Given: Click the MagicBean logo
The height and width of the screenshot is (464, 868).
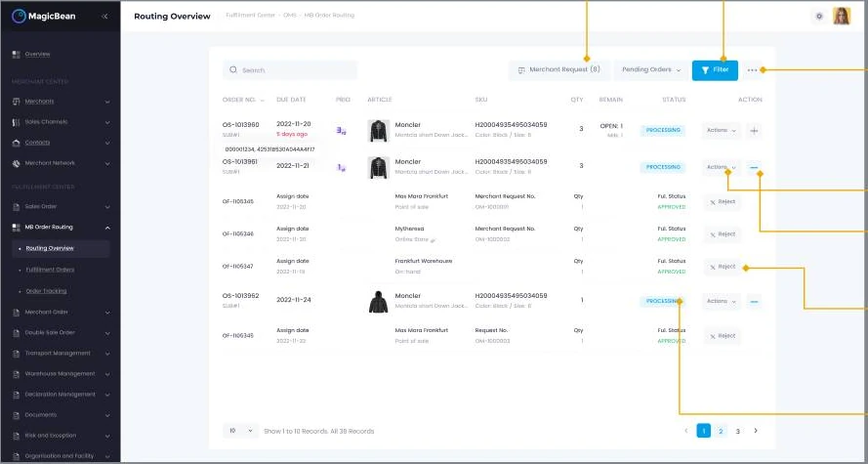Looking at the screenshot, I should (44, 16).
